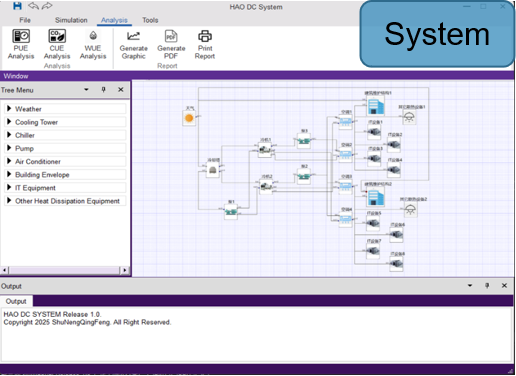Select other heat dissipation equipment 1 node
The image size is (516, 376).
tap(409, 118)
